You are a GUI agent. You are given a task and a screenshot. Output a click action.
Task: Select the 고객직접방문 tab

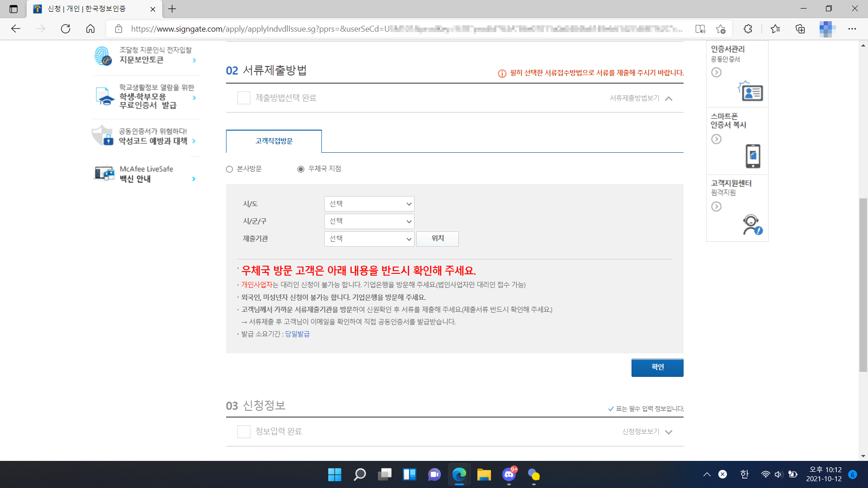[274, 141]
